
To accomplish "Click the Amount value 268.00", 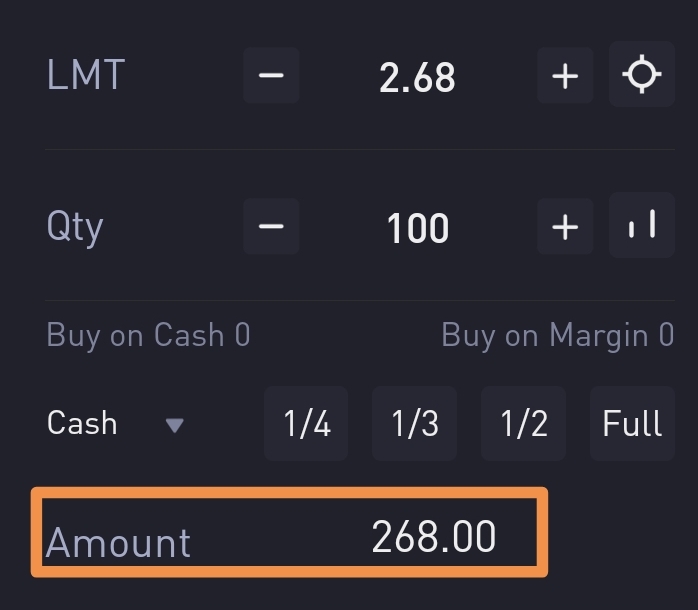I will [433, 537].
